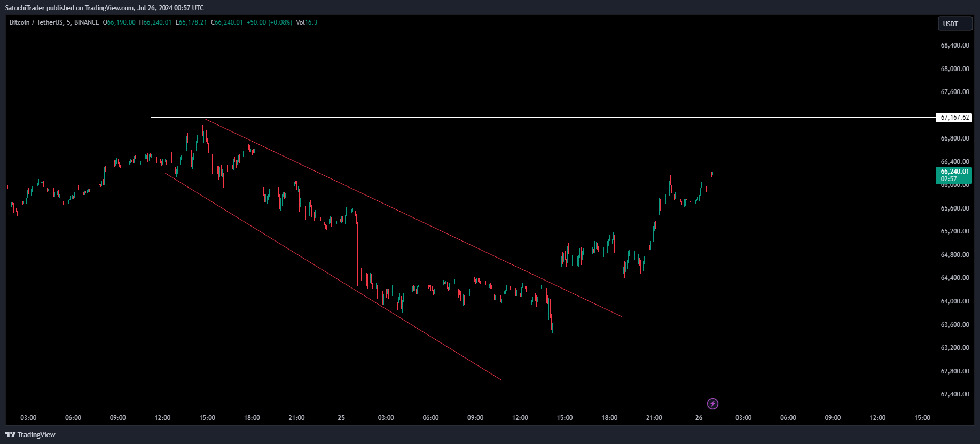Click the 64,400.00 price axis label
Screen dimensions: 980x444
click(954, 278)
